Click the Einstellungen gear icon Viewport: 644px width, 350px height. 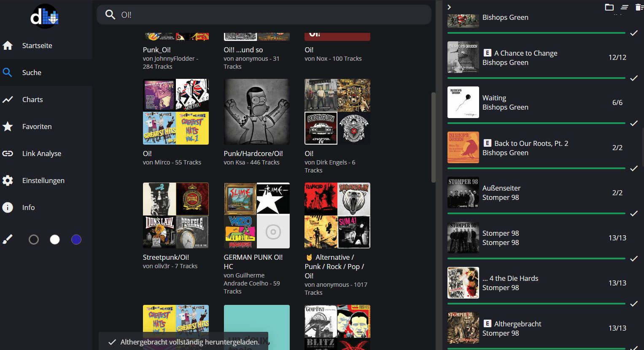[x=8, y=180]
